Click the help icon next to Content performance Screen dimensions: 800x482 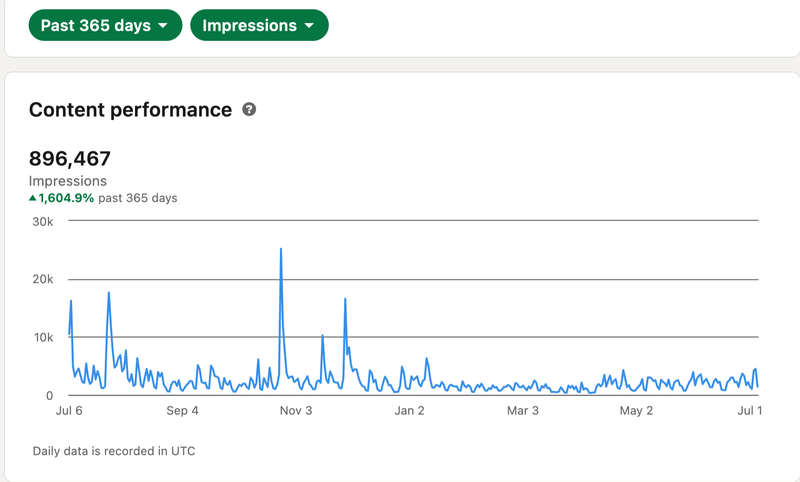point(249,110)
